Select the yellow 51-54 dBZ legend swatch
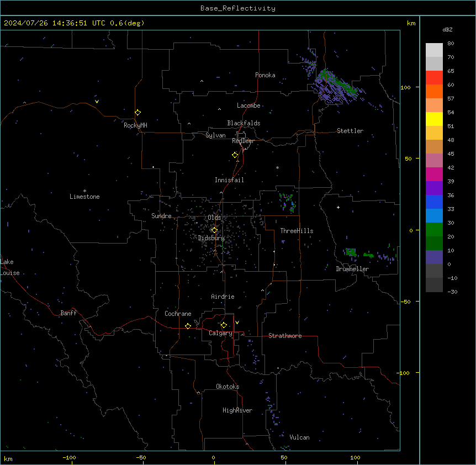This screenshot has width=476, height=465. (434, 119)
